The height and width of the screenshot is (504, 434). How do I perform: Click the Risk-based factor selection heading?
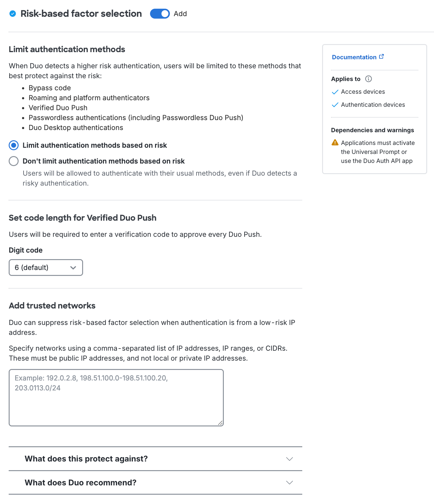[80, 14]
